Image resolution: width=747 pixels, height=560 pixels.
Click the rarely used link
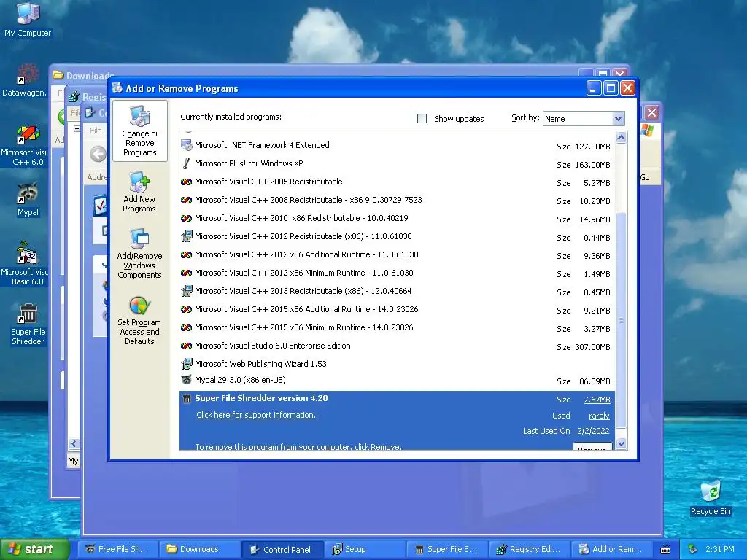599,416
